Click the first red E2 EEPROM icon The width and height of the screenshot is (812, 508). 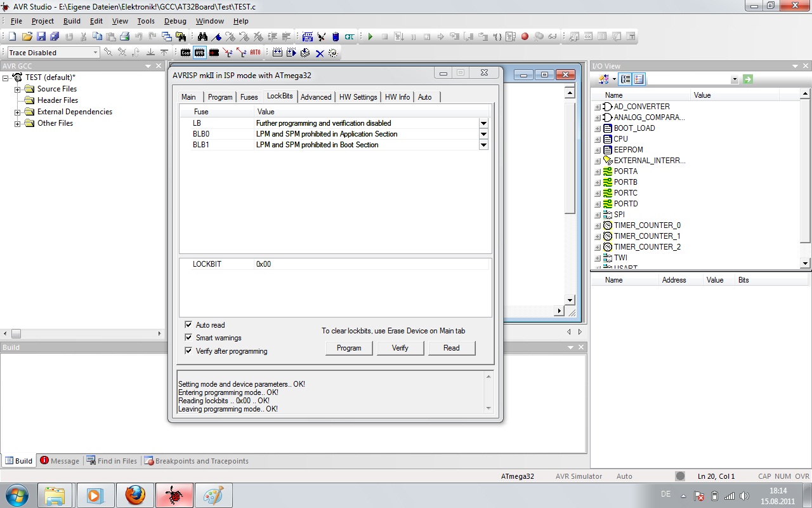pyautogui.click(x=228, y=53)
